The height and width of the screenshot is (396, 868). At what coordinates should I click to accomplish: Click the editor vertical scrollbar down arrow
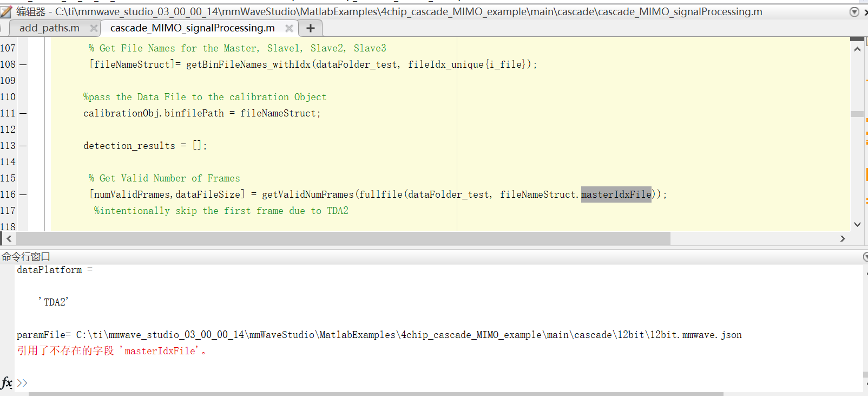tap(857, 224)
